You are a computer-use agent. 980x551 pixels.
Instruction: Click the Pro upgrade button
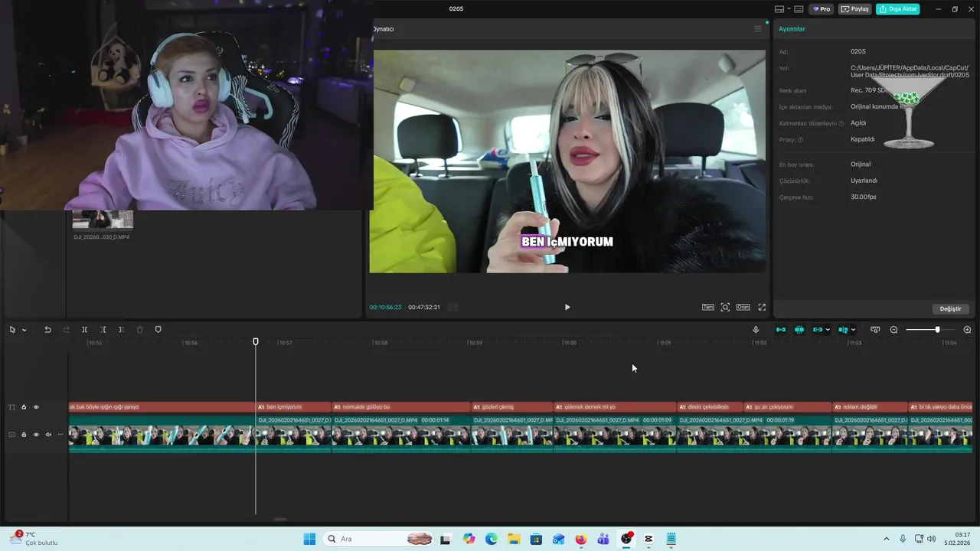pyautogui.click(x=822, y=9)
